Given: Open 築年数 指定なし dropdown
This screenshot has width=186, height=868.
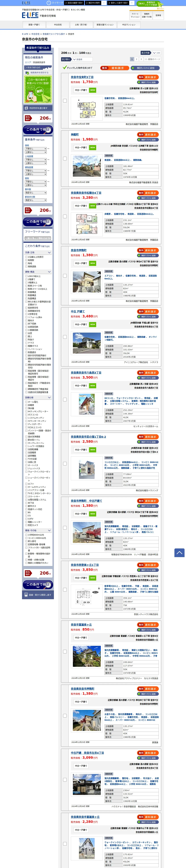Looking at the screenshot, I should pyautogui.click(x=35, y=193).
